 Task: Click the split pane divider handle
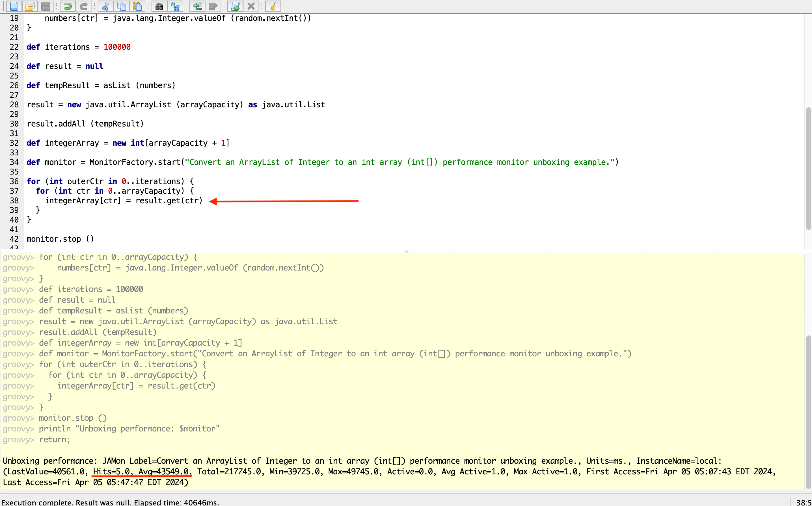(406, 251)
